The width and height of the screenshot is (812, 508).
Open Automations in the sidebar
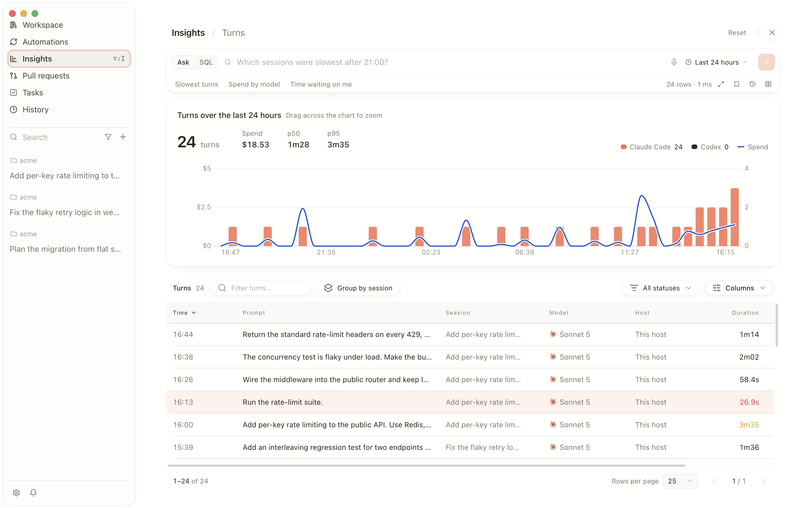(69, 42)
